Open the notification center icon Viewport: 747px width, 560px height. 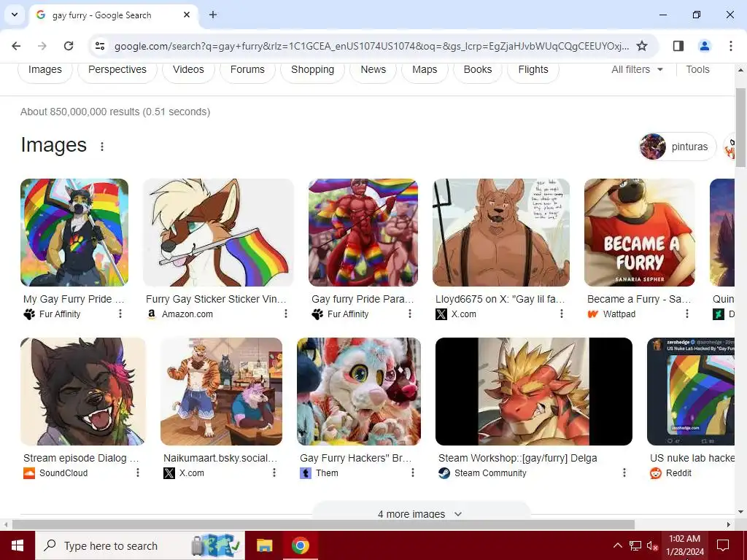tap(723, 545)
